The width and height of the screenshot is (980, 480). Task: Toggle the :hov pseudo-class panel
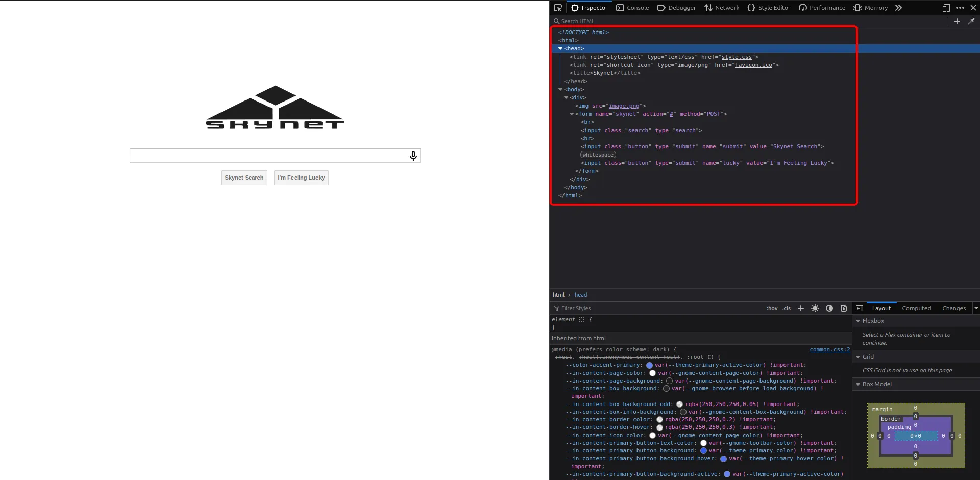coord(772,308)
